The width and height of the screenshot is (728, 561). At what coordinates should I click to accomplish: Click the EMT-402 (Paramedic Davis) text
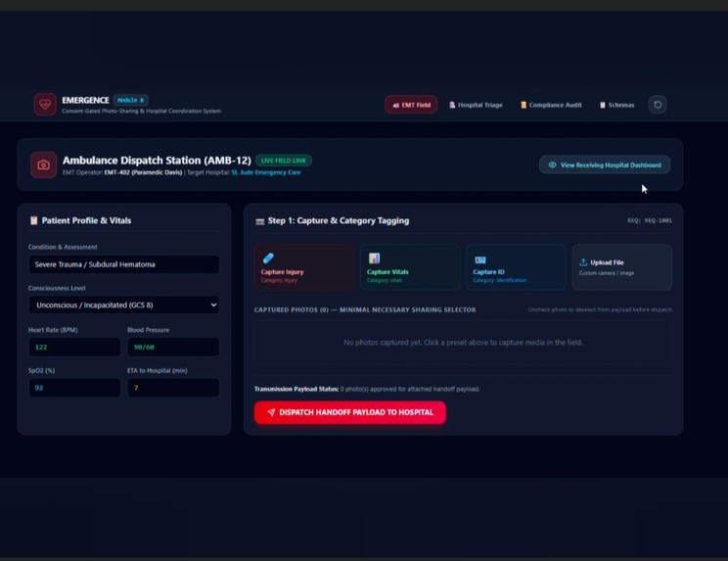(x=143, y=172)
